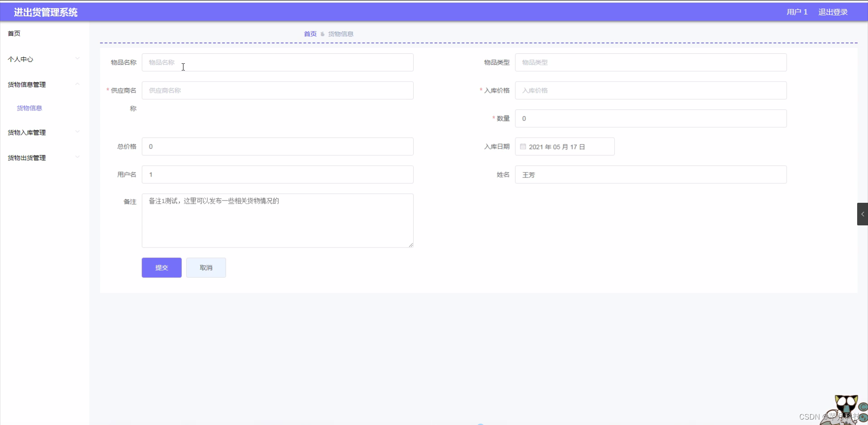Log out via 退出登录
Image resolution: width=868 pixels, height=425 pixels.
click(x=833, y=12)
